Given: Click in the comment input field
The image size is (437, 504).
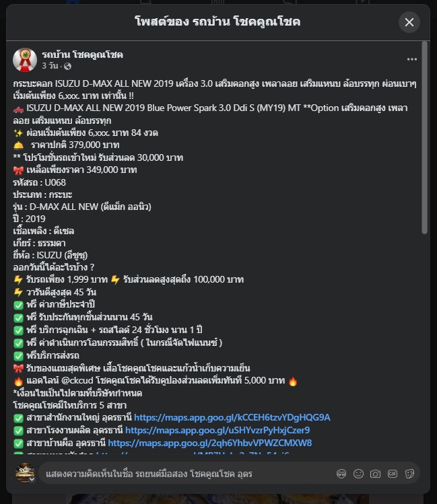Looking at the screenshot, I should pyautogui.click(x=187, y=474).
